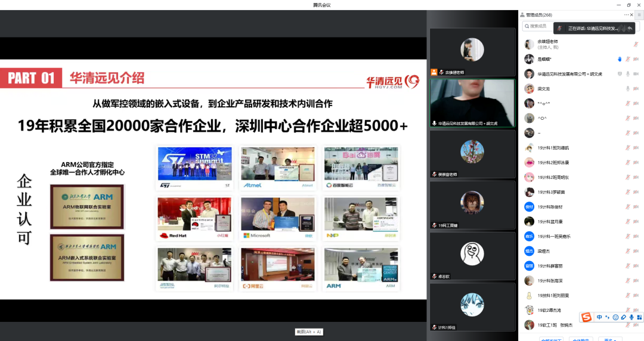This screenshot has height=341, width=644.
Task: Unmute the member 19计科一班 in the list
Action: pyautogui.click(x=627, y=237)
